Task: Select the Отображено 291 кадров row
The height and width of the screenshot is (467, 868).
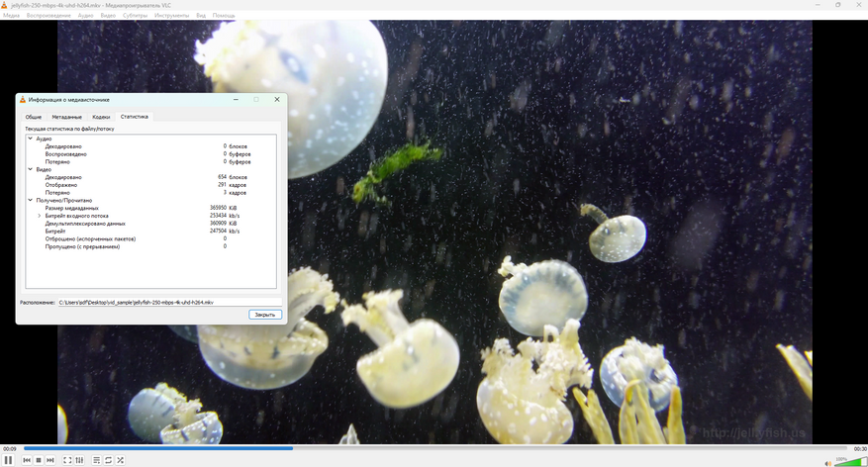Action: tap(150, 185)
